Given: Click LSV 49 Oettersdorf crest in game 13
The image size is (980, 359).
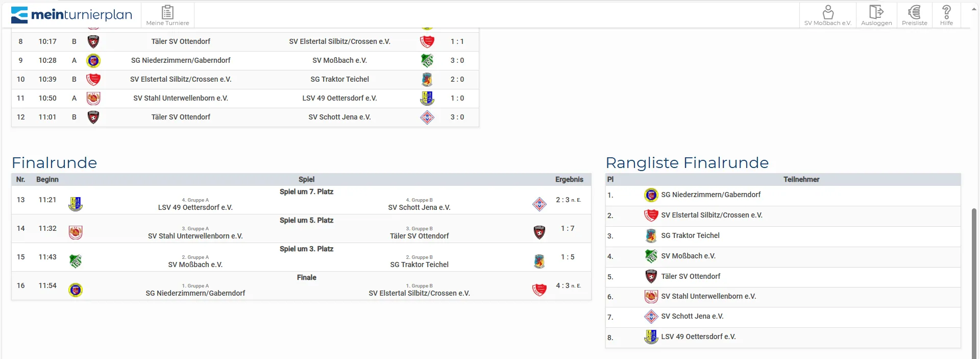Looking at the screenshot, I should pos(76,204).
